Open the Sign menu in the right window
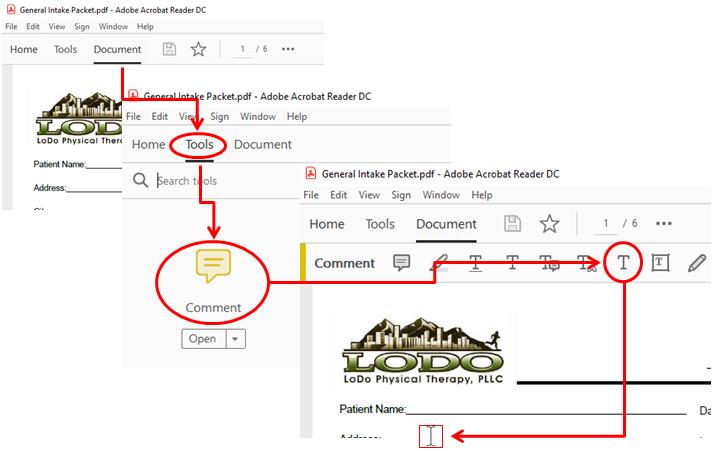This screenshot has width=713, height=451. tap(401, 195)
